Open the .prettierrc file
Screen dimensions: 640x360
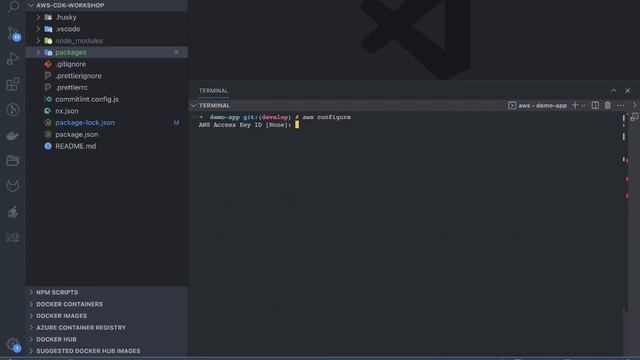click(x=107, y=87)
